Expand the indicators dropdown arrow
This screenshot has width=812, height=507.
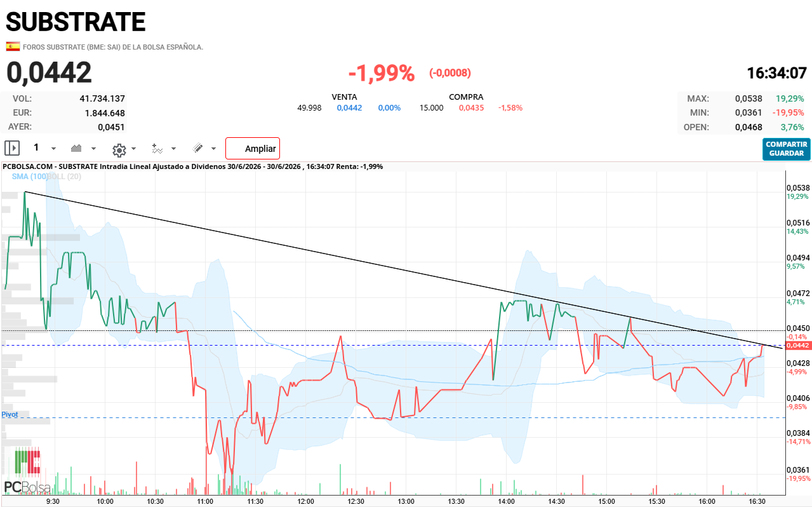coord(173,149)
